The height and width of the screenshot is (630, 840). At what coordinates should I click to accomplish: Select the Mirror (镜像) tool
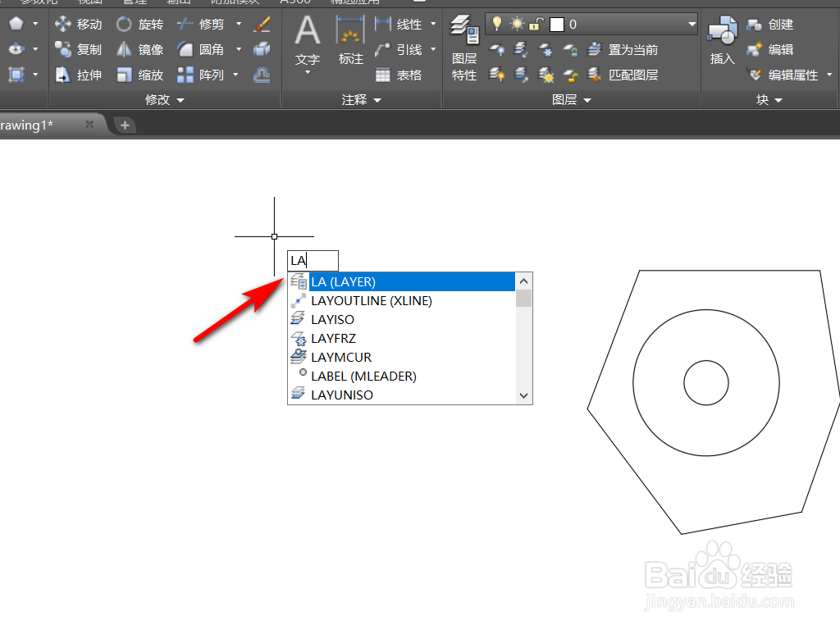coord(139,49)
